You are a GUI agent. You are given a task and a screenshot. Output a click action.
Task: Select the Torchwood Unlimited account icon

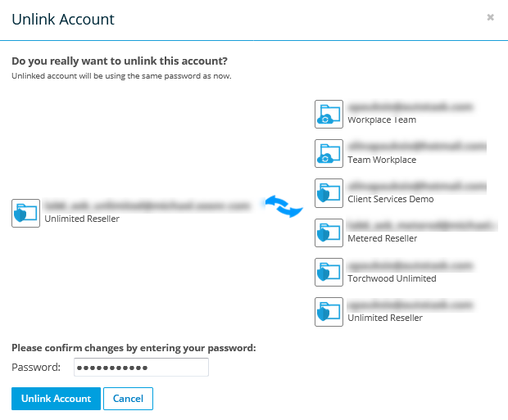coord(329,272)
